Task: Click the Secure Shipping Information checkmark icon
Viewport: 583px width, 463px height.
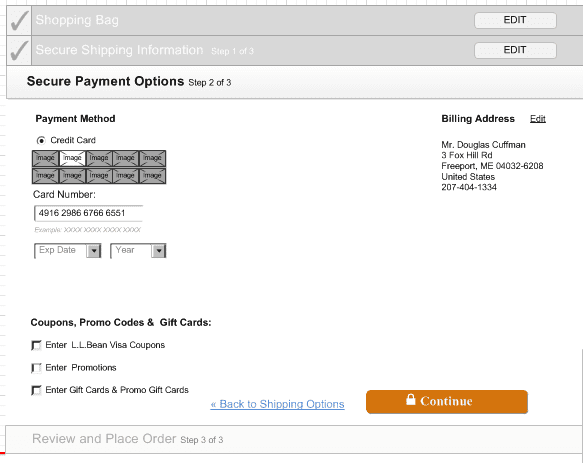Action: 19,51
